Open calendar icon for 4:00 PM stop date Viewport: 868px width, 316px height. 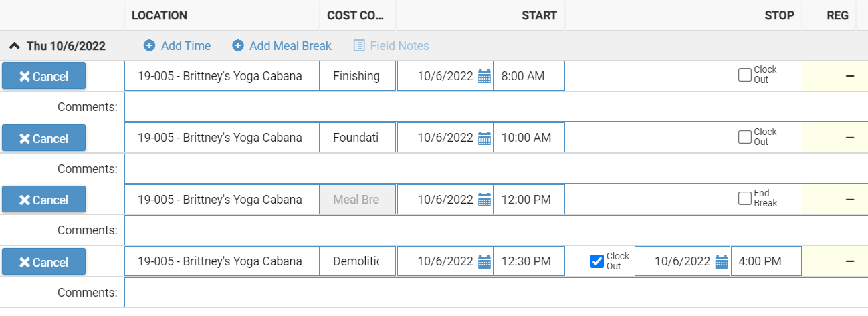pyautogui.click(x=722, y=262)
